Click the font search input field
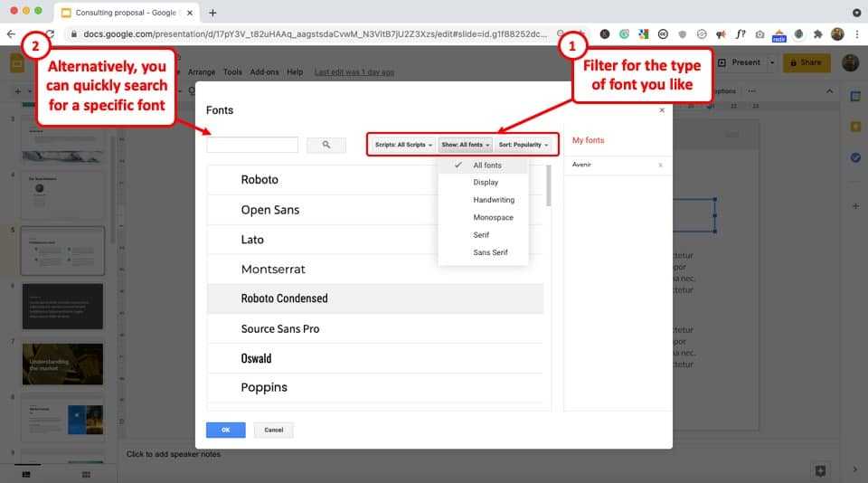The height and width of the screenshot is (483, 868). point(252,145)
